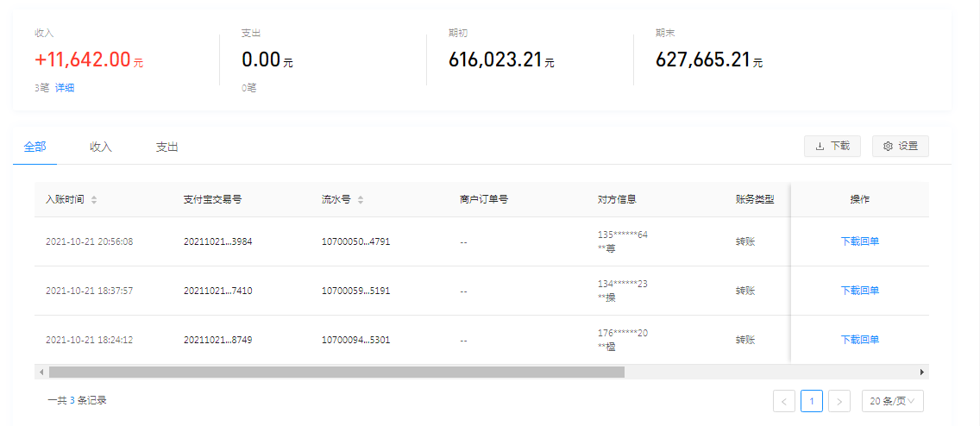980x426 pixels.
Task: Switch to the 收入 tab
Action: click(x=101, y=147)
